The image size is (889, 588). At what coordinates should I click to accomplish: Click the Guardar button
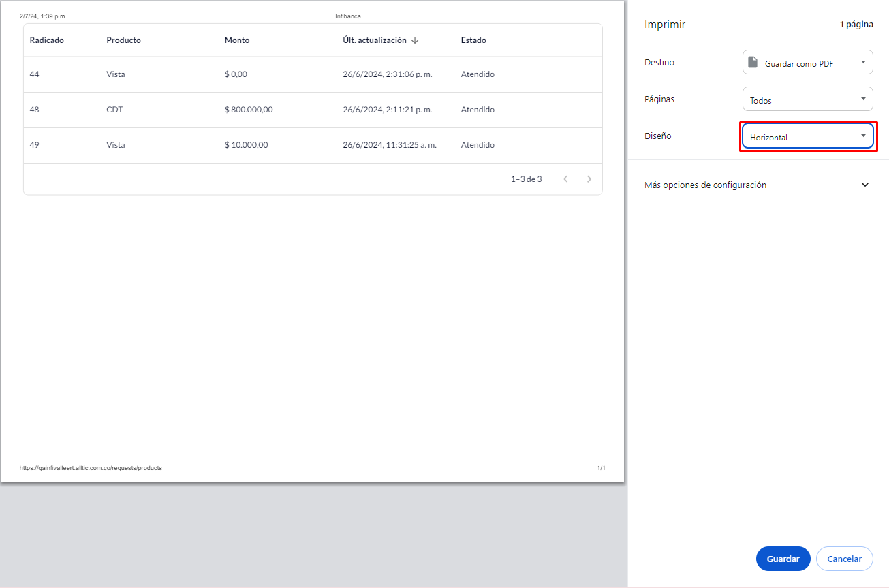coord(783,559)
